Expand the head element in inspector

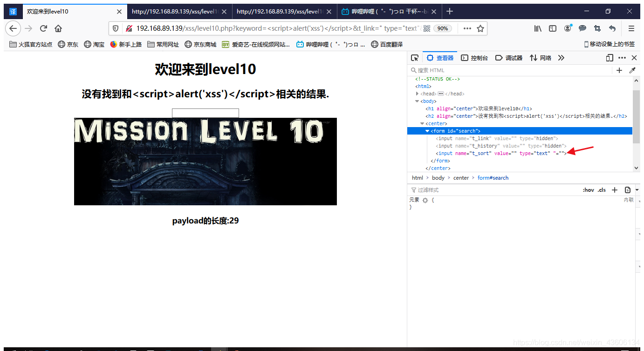point(417,93)
